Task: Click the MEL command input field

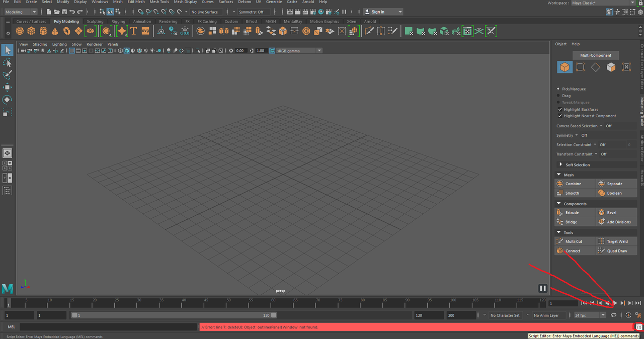Action: pos(108,327)
